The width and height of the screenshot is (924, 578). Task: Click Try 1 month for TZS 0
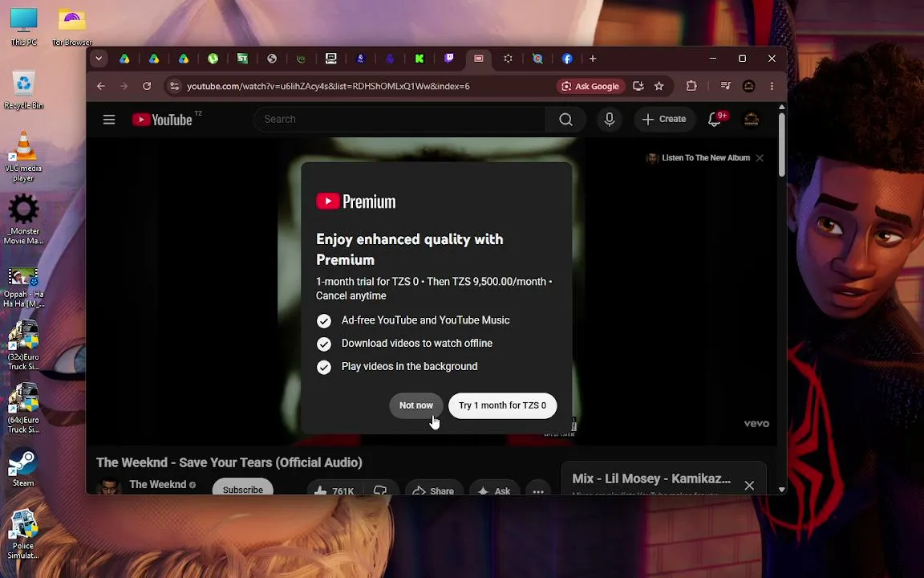[503, 405]
